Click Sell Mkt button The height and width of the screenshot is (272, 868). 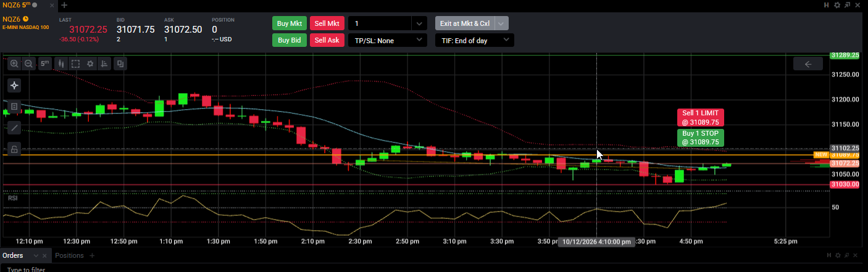click(x=327, y=23)
